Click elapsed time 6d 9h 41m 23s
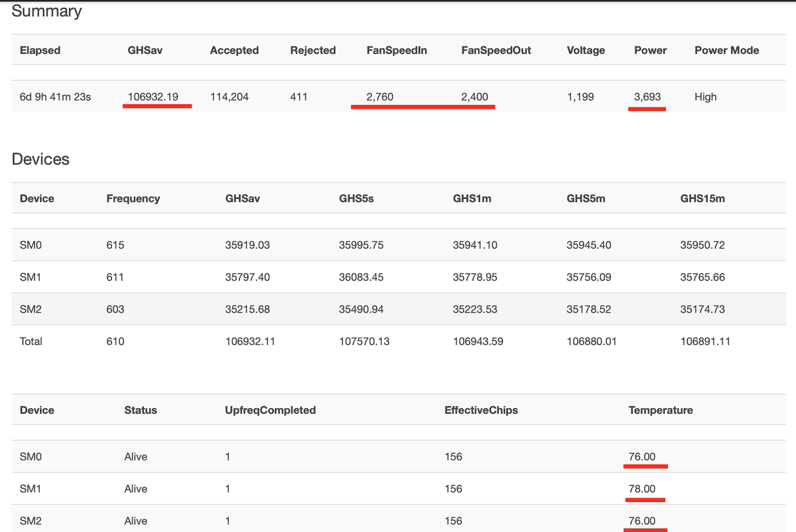The width and height of the screenshot is (796, 532). 56,97
